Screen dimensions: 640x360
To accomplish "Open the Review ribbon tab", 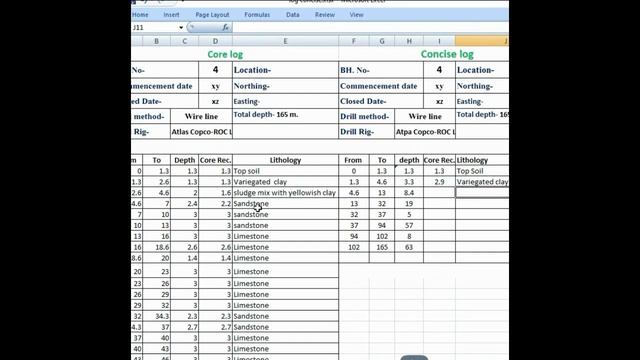I will click(x=325, y=15).
